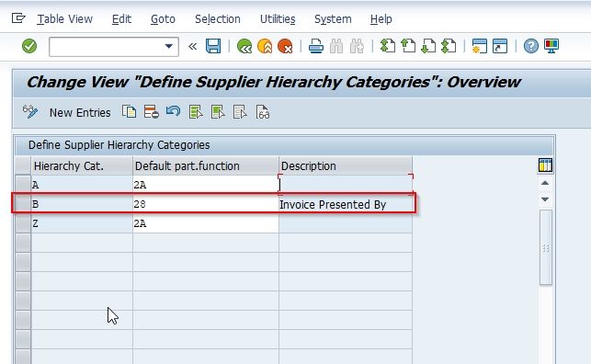This screenshot has width=591, height=364.
Task: Open the System menu
Action: 333,18
